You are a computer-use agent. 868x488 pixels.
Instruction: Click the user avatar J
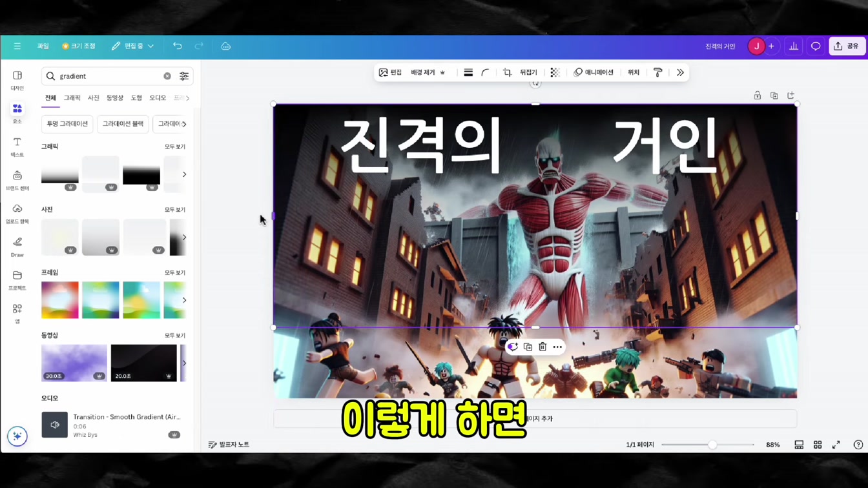756,46
